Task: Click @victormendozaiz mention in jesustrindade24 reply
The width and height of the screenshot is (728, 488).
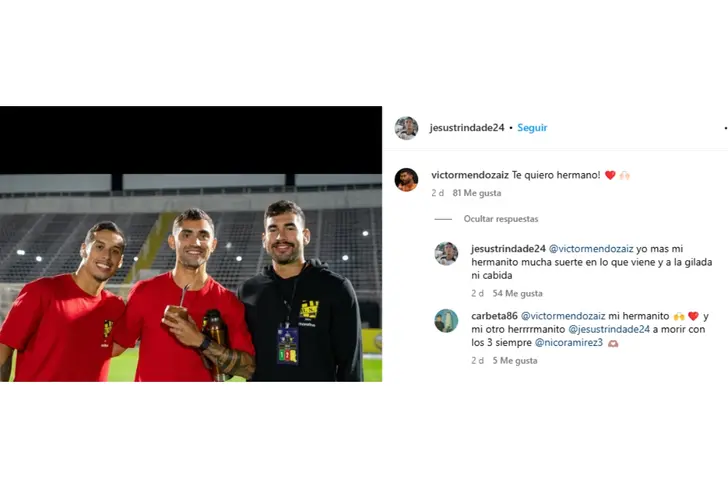Action: 591,249
